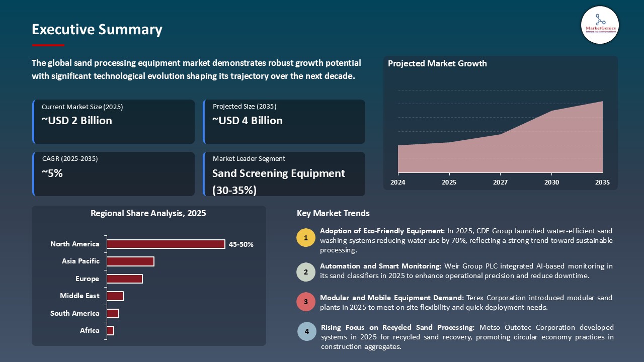Select the shaded area of the growth chart
The height and width of the screenshot is (362, 644).
pyautogui.click(x=500, y=146)
